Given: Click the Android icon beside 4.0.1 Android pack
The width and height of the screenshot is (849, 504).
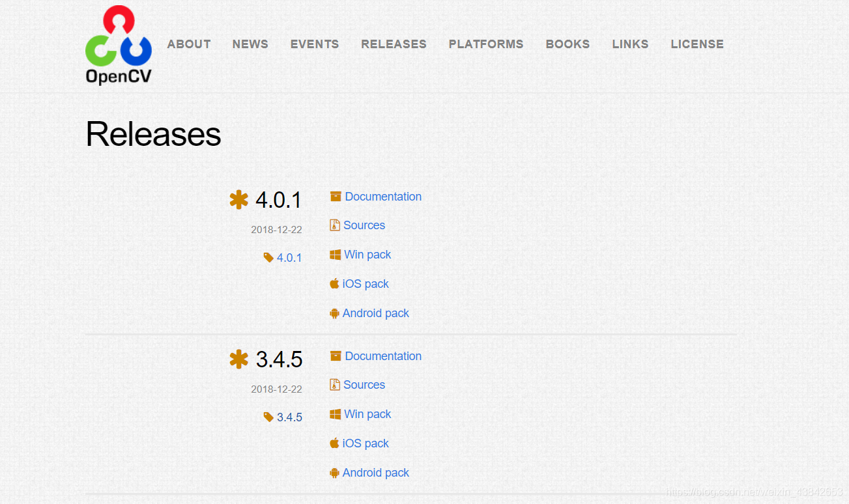Looking at the screenshot, I should point(334,313).
